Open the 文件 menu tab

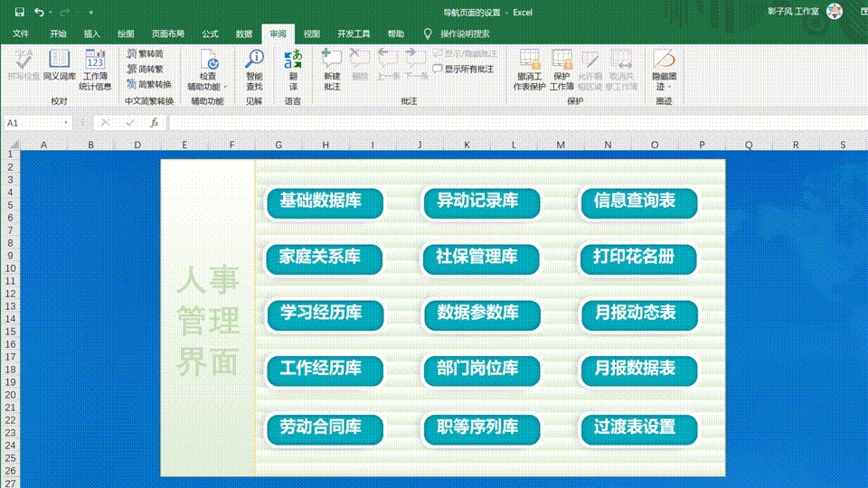pyautogui.click(x=21, y=33)
